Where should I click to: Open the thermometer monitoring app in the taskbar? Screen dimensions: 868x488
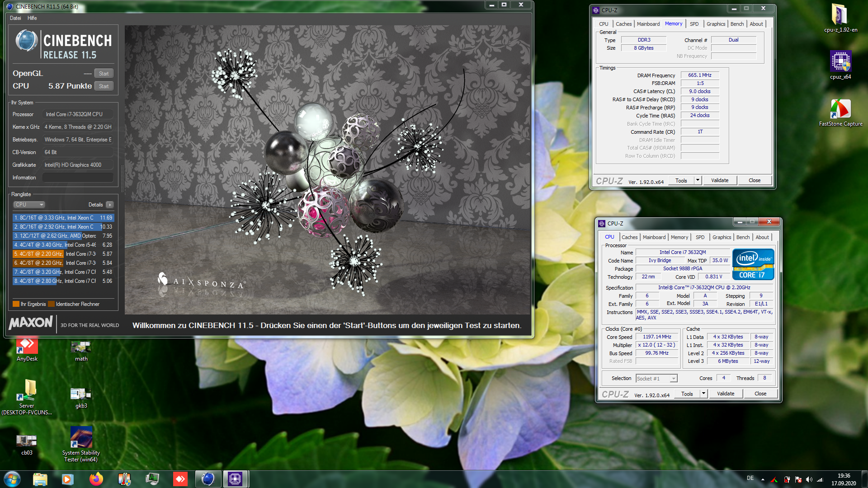124,479
